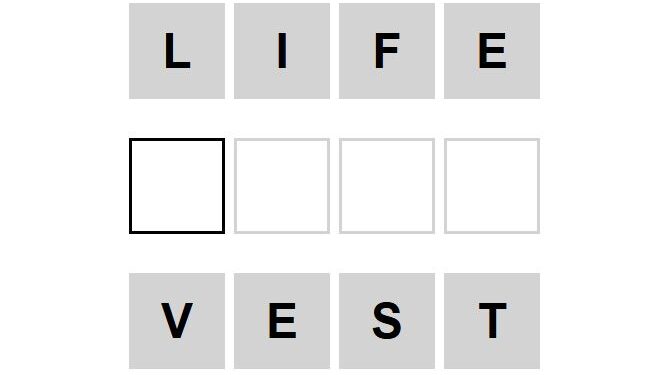The height and width of the screenshot is (375, 665).
Task: Select the I tile in top row
Action: (x=282, y=51)
